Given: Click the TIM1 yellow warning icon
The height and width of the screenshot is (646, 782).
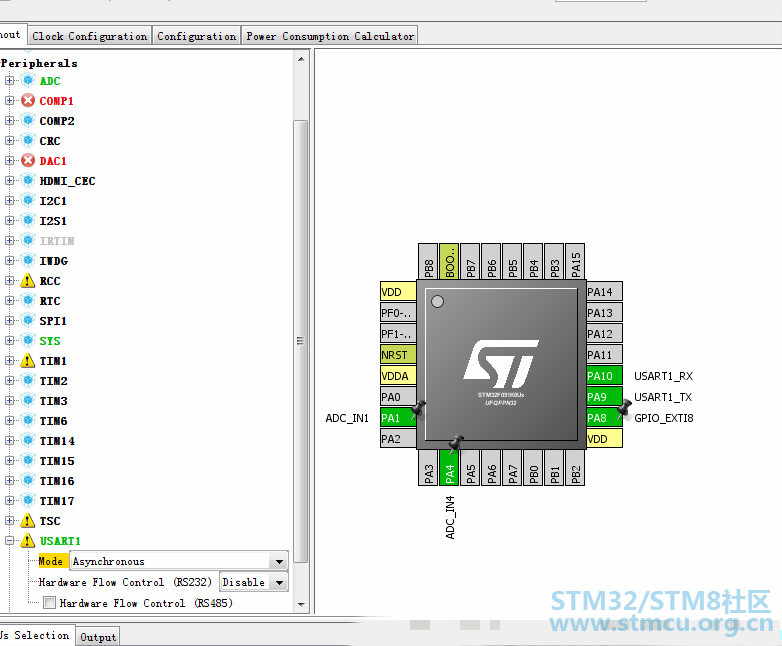Looking at the screenshot, I should point(28,360).
